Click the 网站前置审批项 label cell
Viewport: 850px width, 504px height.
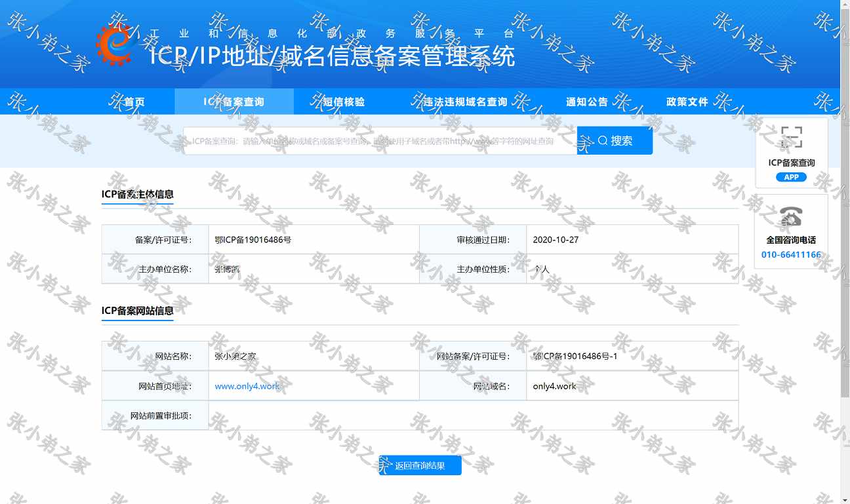(x=155, y=416)
